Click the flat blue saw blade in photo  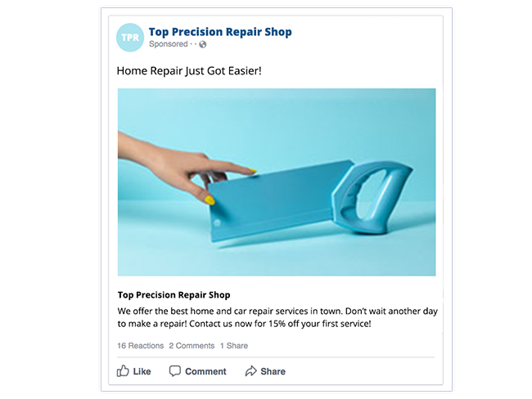[x=275, y=200]
